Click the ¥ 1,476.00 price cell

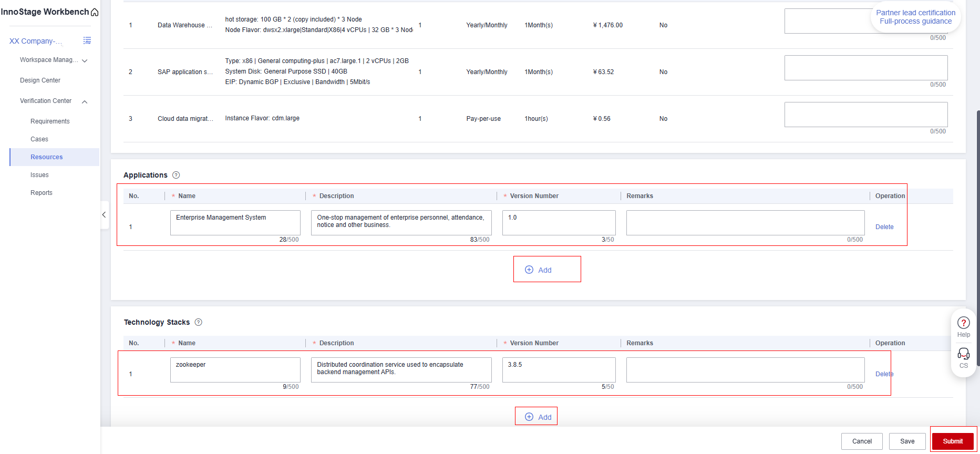pos(607,25)
